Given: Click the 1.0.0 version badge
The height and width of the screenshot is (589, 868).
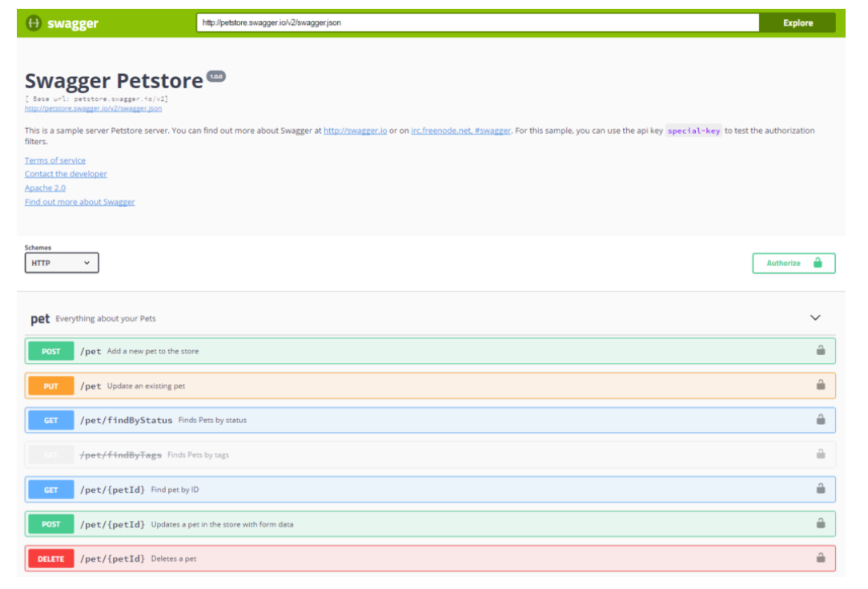Looking at the screenshot, I should click(x=216, y=76).
